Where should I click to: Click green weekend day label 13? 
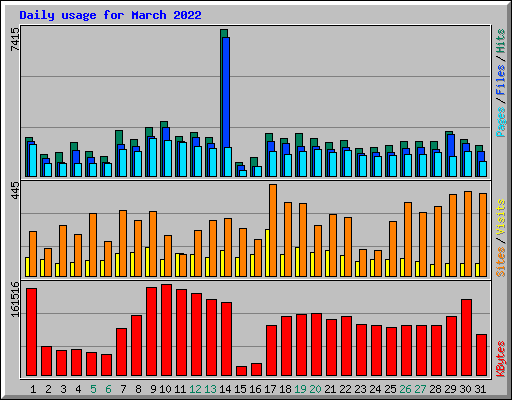[x=210, y=389]
